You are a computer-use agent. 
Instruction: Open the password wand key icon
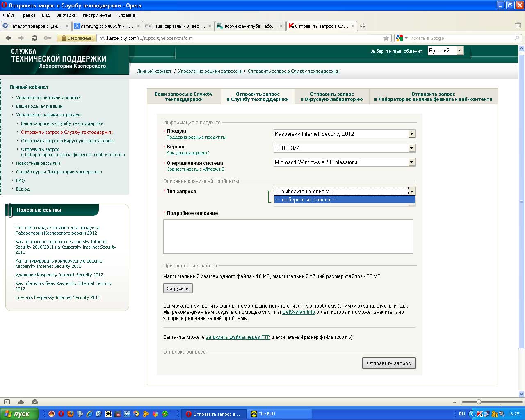pos(48,38)
